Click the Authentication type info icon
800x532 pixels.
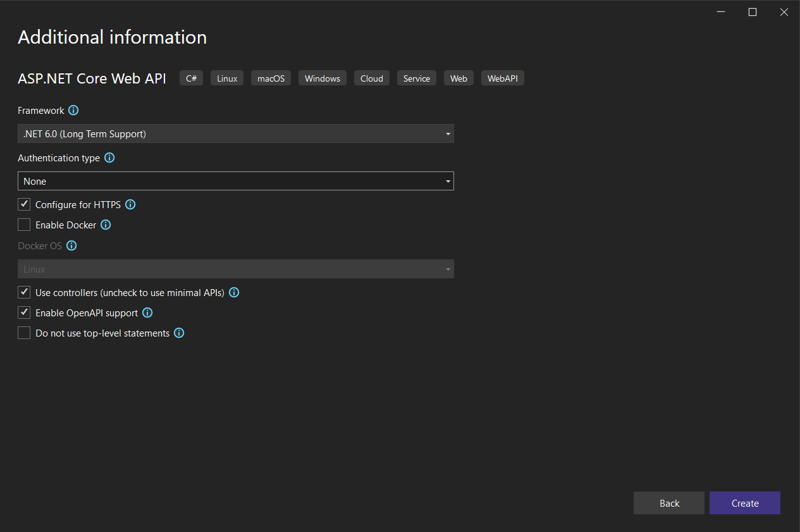(x=109, y=158)
